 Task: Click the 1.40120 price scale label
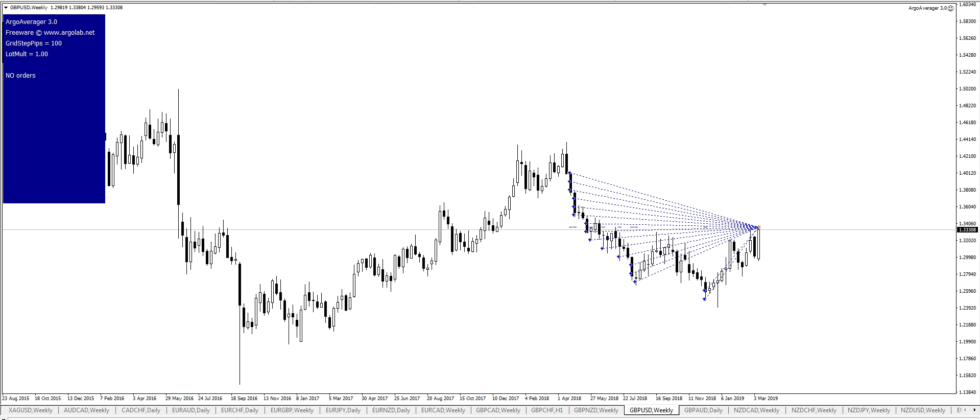[968, 173]
